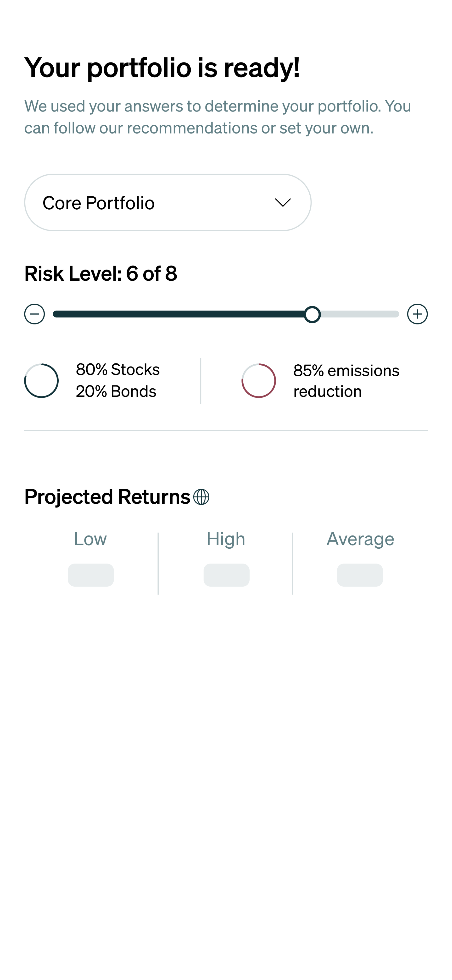Select the "80% Stocks 20% Bonds" text
Screen dimensions: 452x980
(x=117, y=380)
